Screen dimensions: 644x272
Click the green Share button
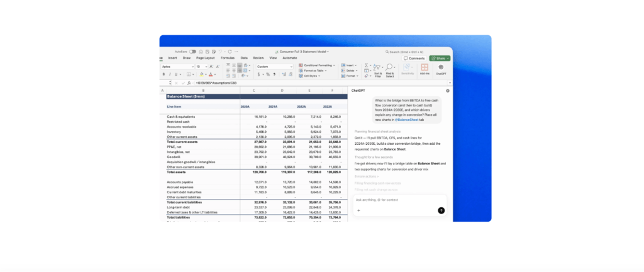440,59
